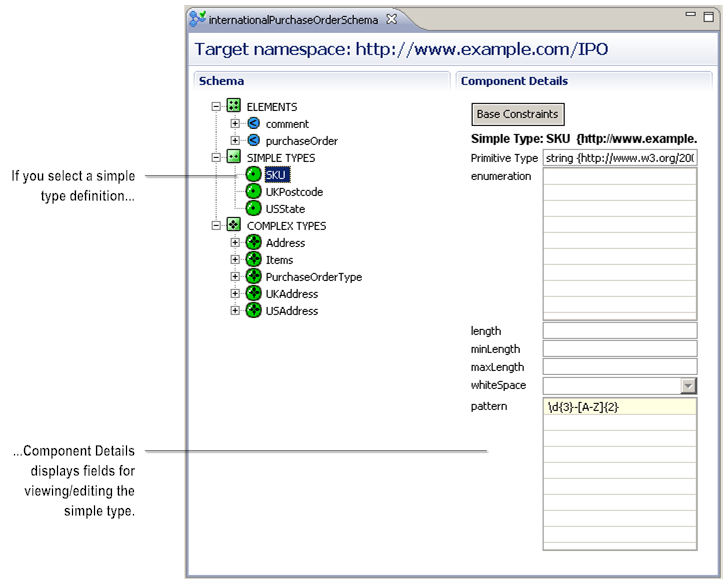Viewport: 727px width, 584px height.
Task: Click the SIMPLE TYPES category icon
Action: pyautogui.click(x=234, y=158)
